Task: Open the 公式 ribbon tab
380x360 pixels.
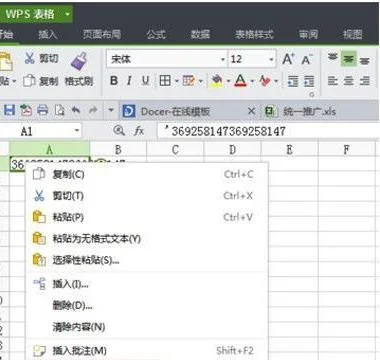Action: [156, 34]
